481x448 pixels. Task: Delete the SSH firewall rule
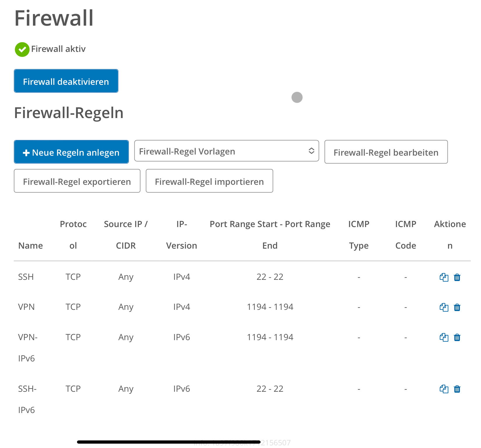pyautogui.click(x=457, y=277)
